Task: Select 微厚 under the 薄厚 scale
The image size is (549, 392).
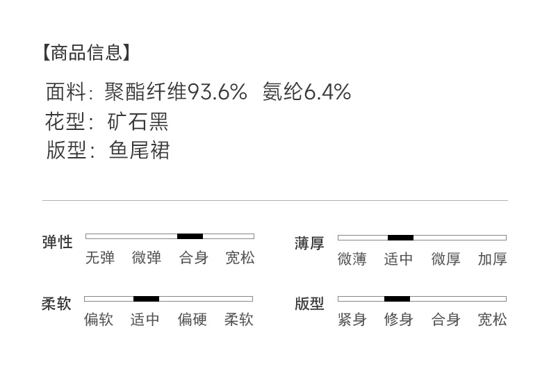Action: [445, 259]
